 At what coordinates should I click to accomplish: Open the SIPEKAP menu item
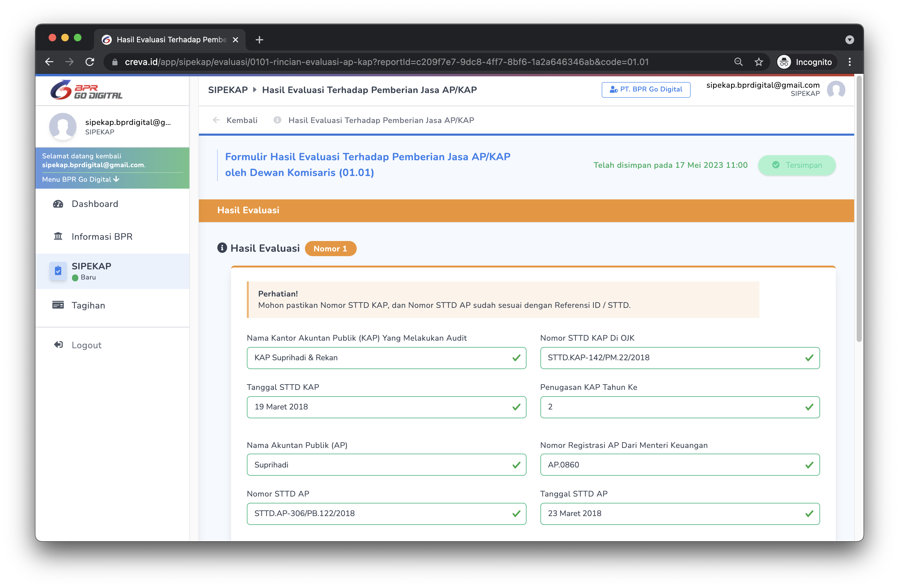pos(112,271)
